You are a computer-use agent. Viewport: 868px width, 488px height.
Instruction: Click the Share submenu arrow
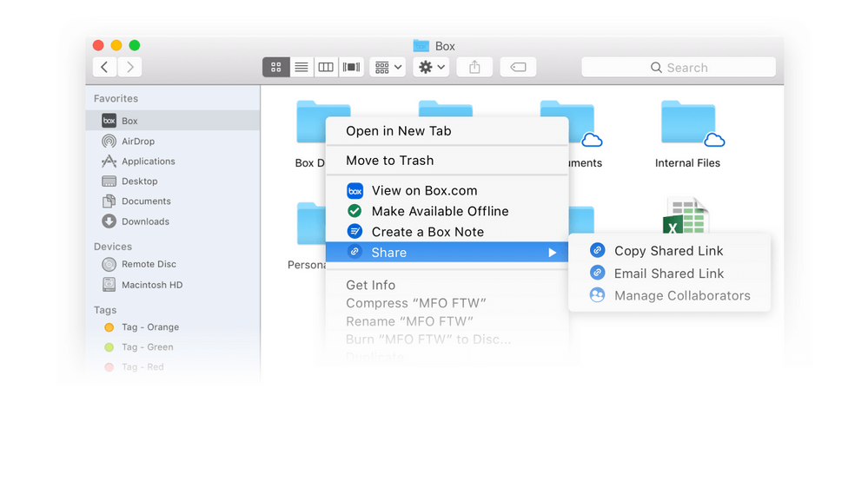[x=552, y=253]
